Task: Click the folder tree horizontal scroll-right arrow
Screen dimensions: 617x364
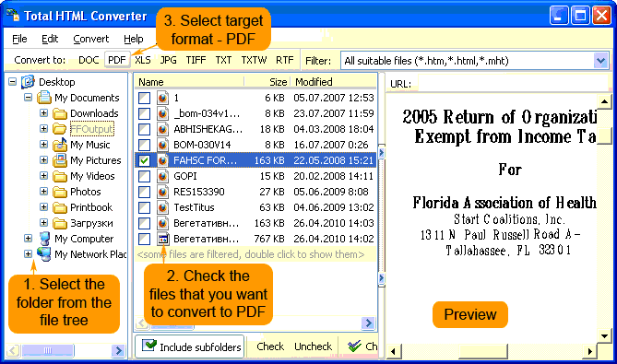Action: click(118, 350)
